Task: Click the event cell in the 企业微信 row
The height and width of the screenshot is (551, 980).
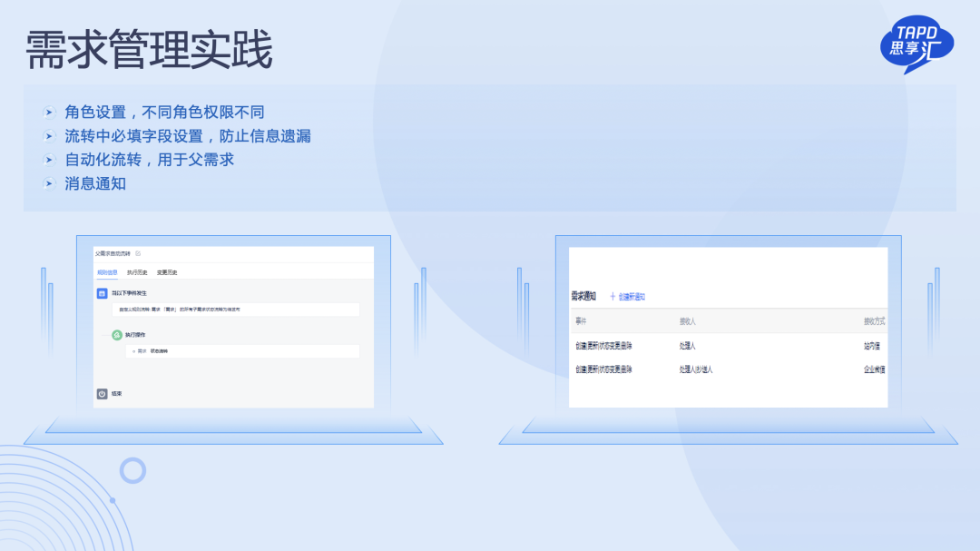Action: pyautogui.click(x=603, y=369)
